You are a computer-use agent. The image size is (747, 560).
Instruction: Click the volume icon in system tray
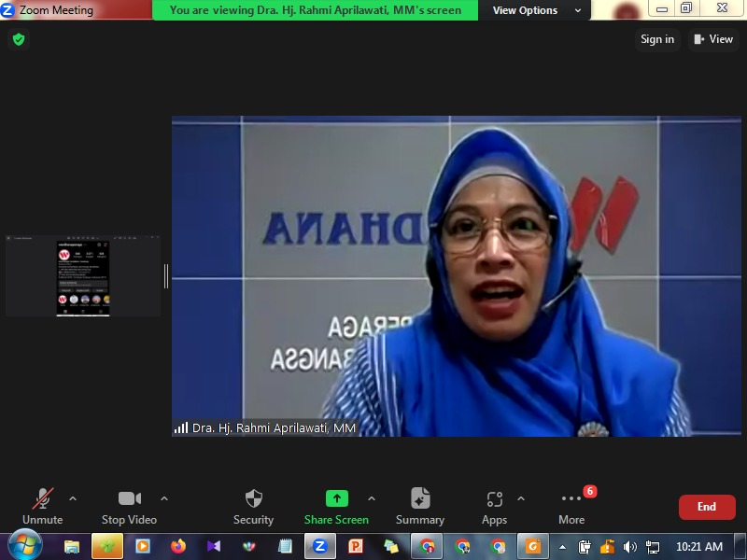click(x=630, y=547)
